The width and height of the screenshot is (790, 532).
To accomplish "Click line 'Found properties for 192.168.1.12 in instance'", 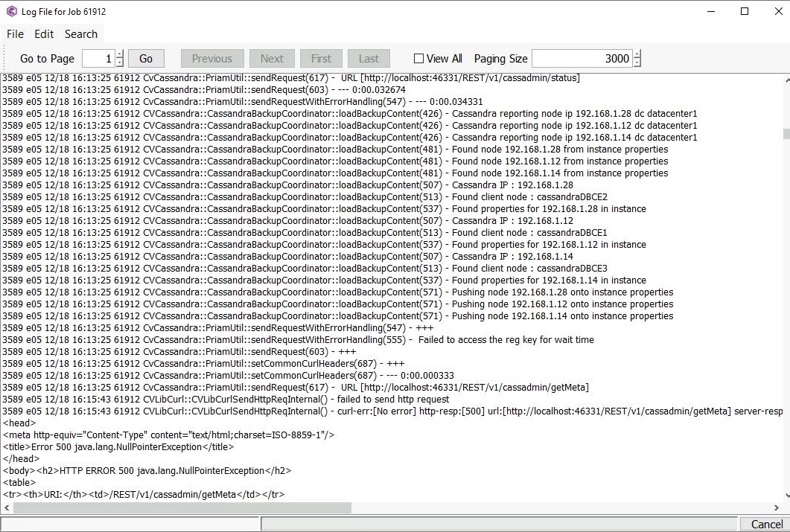I will tap(324, 245).
